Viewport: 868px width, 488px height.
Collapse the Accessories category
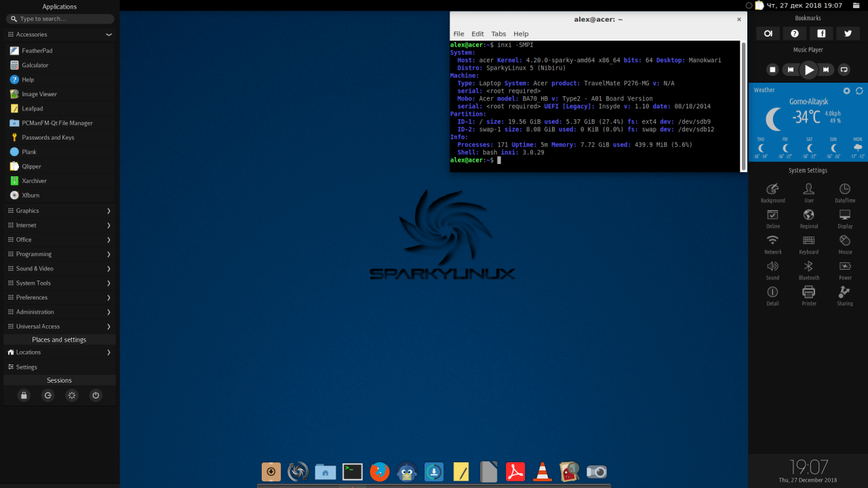coord(60,34)
